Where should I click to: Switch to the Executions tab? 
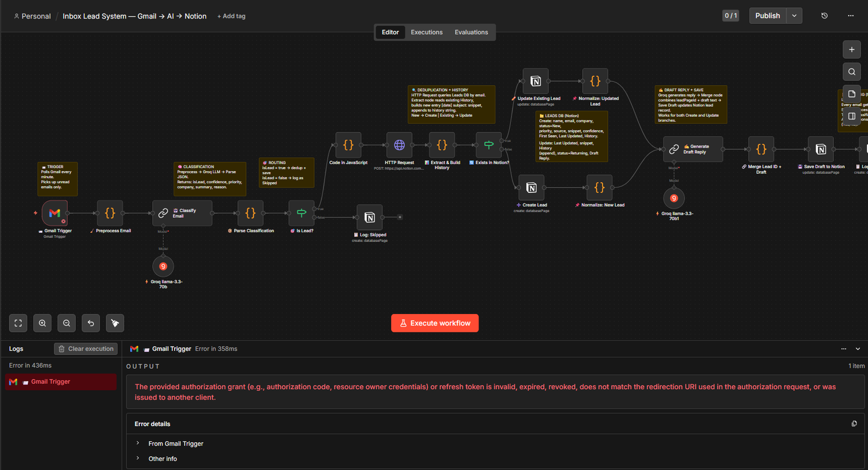pyautogui.click(x=426, y=32)
